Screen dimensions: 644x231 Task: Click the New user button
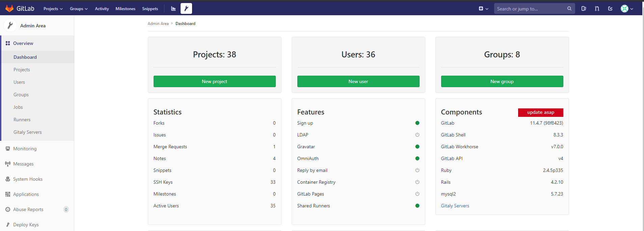pos(358,81)
